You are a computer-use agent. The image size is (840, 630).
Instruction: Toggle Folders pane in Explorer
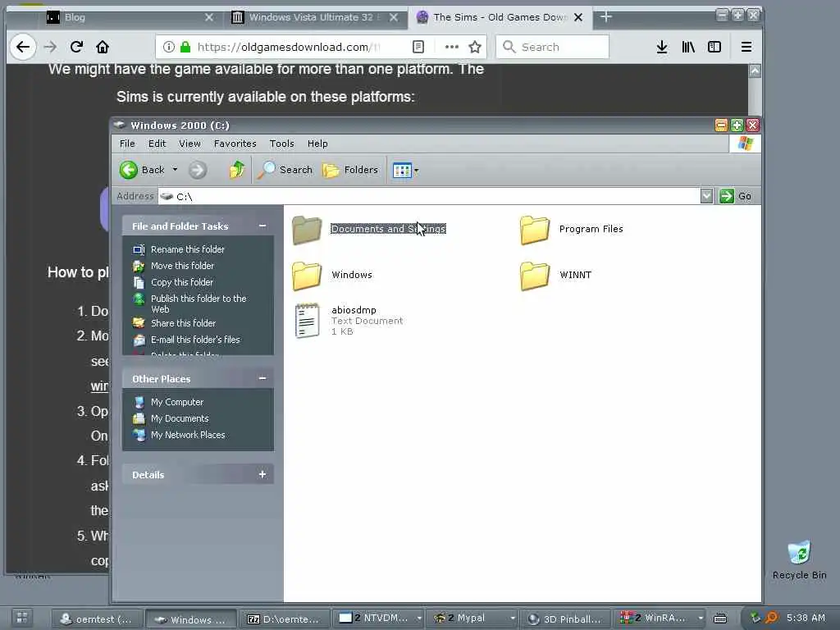pyautogui.click(x=349, y=171)
